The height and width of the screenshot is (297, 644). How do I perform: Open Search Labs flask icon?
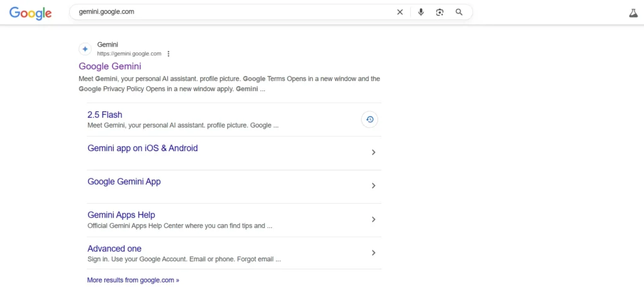click(633, 13)
